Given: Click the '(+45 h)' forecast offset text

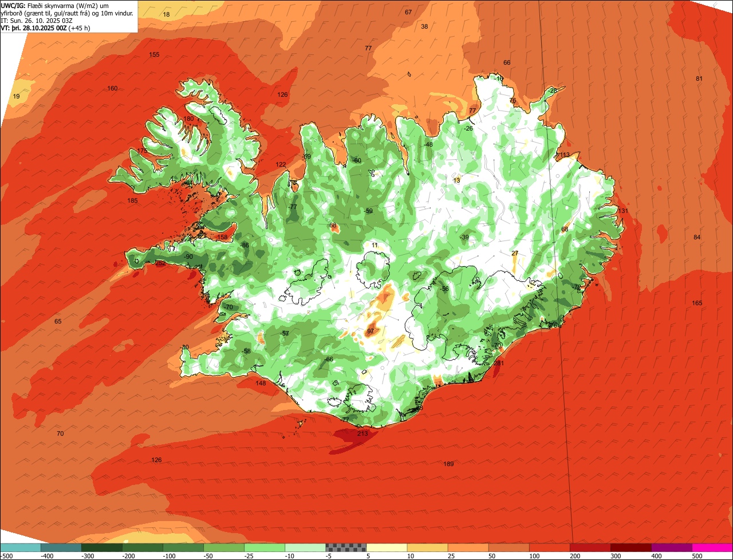Looking at the screenshot, I should tap(79, 28).
